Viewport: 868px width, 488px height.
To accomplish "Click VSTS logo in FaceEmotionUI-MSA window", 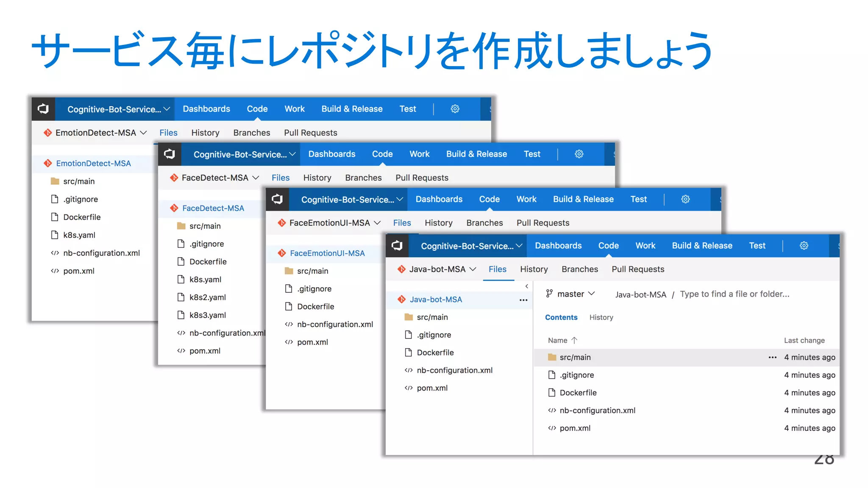I will point(277,199).
